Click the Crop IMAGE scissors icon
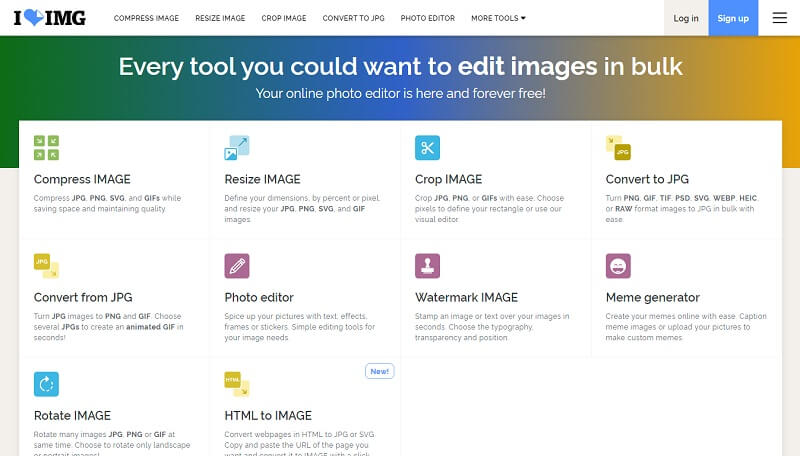 click(428, 148)
